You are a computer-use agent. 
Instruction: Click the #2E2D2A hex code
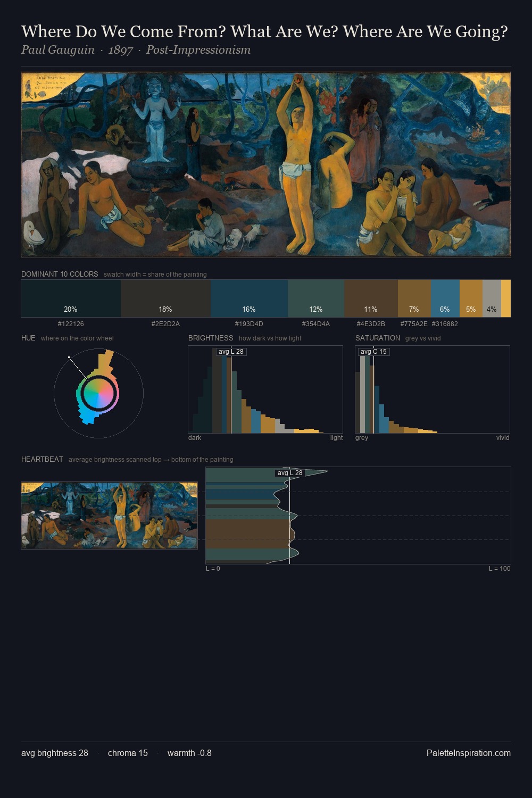click(x=165, y=323)
